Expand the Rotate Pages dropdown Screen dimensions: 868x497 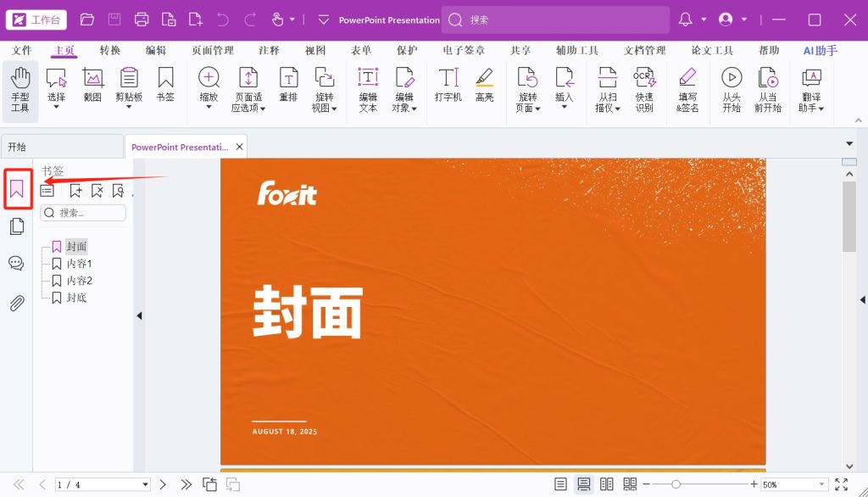[x=528, y=108]
